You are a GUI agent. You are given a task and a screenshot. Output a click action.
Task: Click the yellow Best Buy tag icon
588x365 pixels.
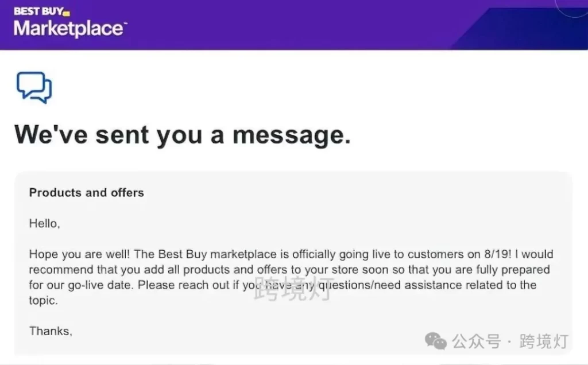click(67, 14)
